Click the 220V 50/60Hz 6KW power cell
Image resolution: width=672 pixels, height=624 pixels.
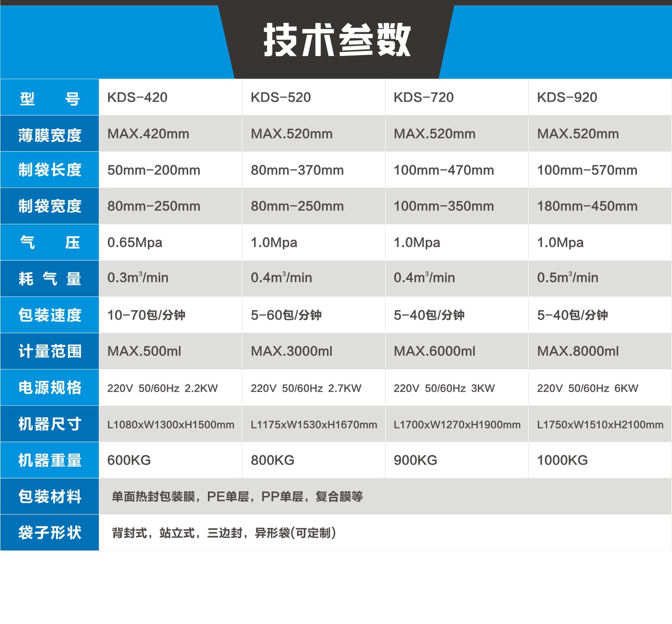(x=587, y=388)
